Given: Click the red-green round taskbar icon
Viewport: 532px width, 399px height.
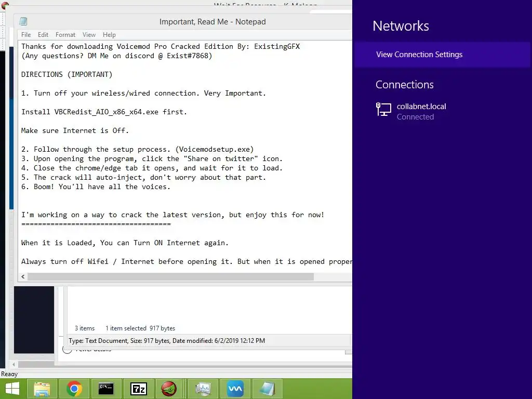Looking at the screenshot, I should [168, 389].
